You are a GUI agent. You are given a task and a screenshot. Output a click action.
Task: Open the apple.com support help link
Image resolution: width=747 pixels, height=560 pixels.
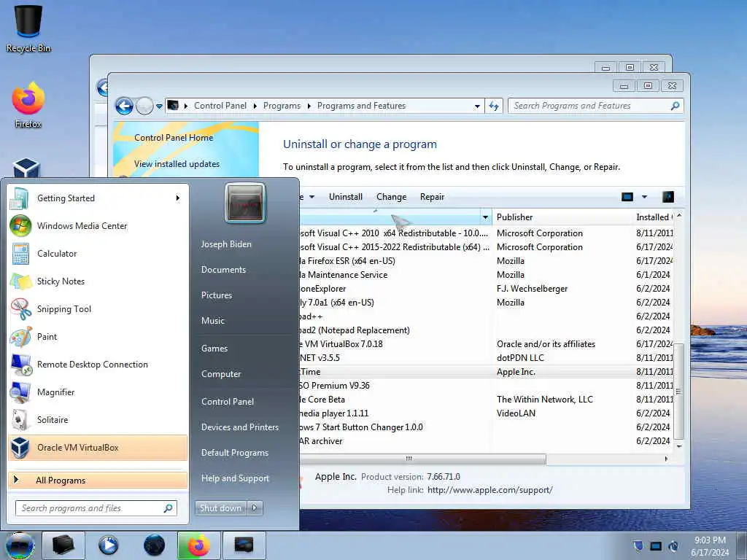click(489, 490)
